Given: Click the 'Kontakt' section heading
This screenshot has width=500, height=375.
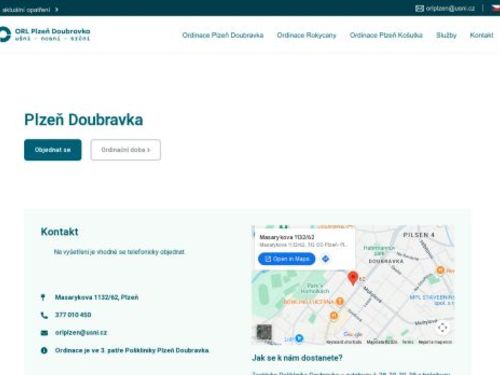Looking at the screenshot, I should coord(59,232).
